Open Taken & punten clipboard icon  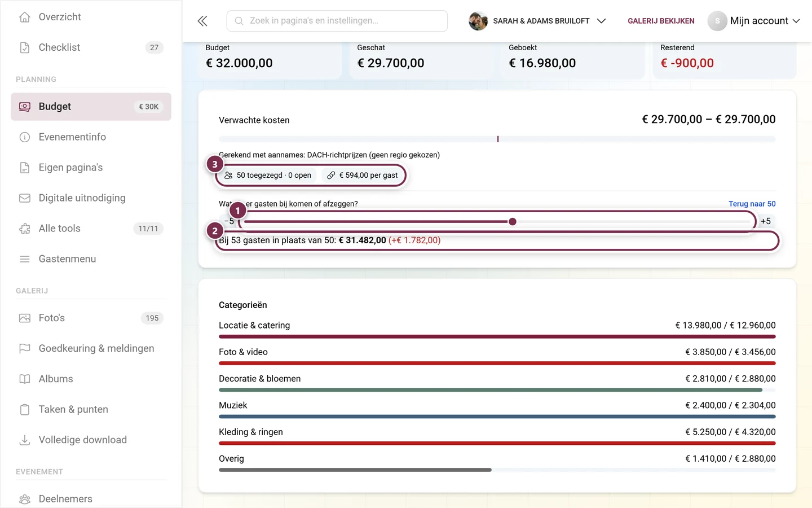(x=25, y=409)
